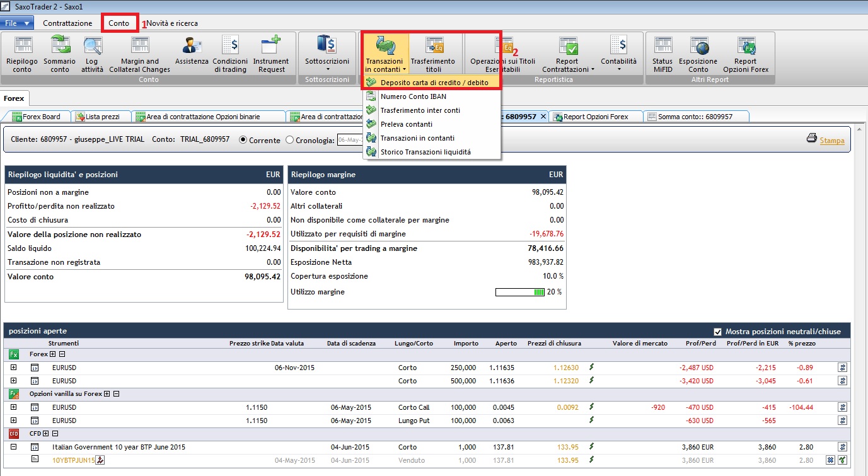Toggle Mostra posizioni neutrali/chiuse checkbox
Screen dimensions: 868x476
click(717, 332)
